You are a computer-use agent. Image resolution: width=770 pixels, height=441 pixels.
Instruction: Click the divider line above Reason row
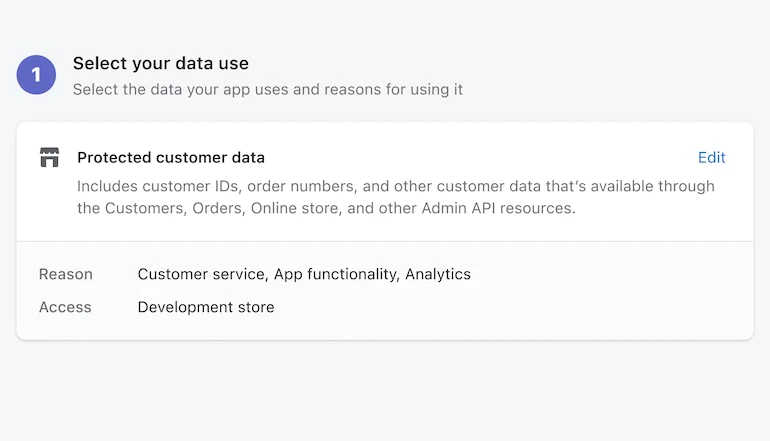385,241
